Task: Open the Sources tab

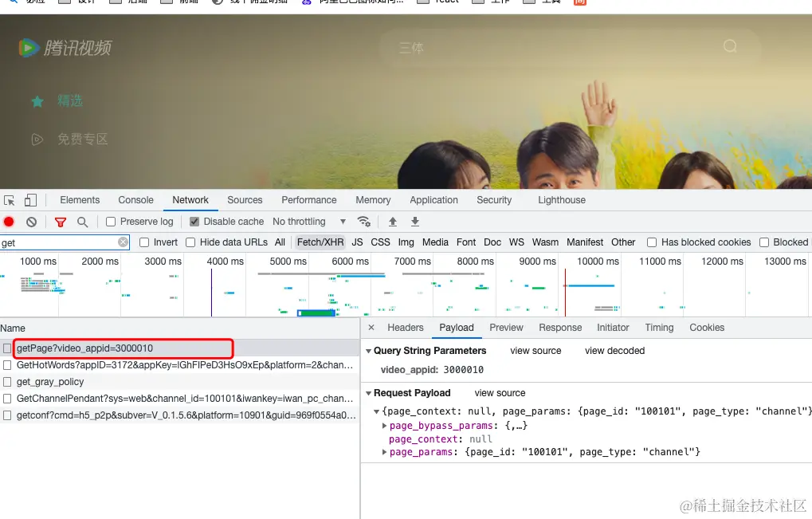Action: coord(245,200)
